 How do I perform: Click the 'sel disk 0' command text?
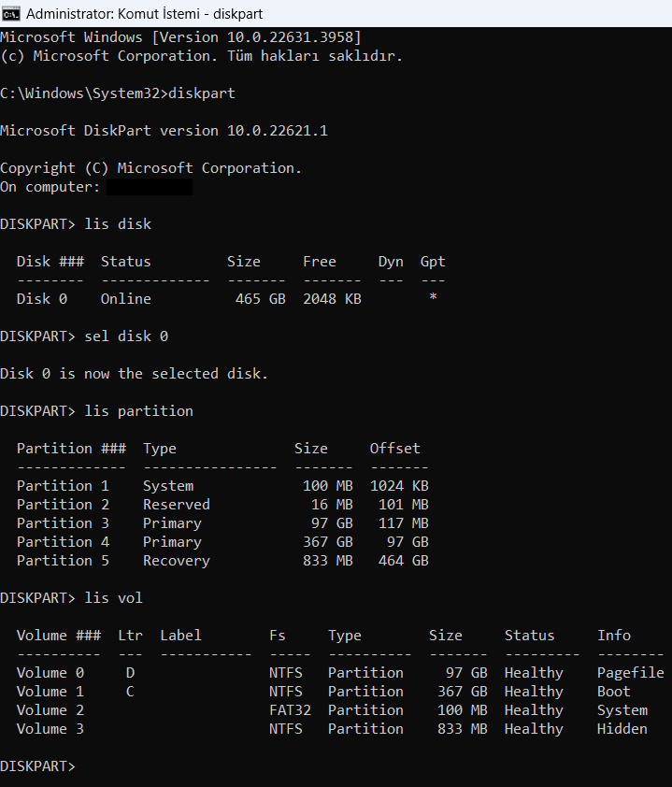tap(126, 336)
